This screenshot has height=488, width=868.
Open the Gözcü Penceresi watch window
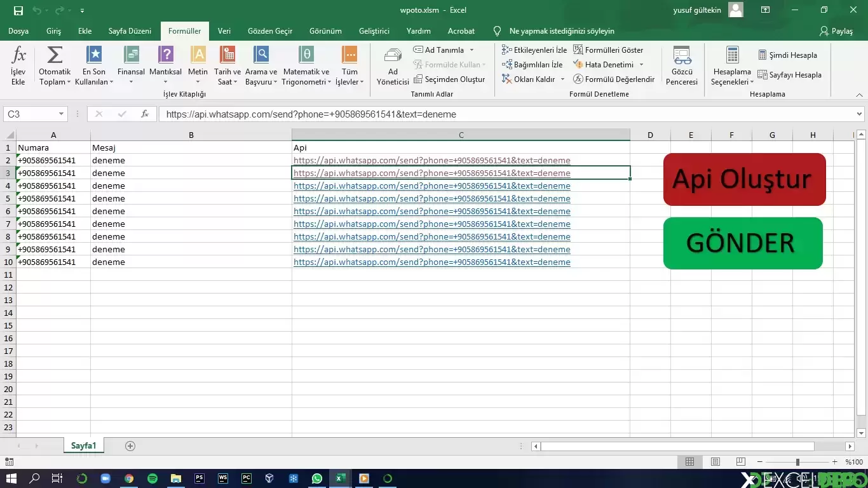[682, 66]
